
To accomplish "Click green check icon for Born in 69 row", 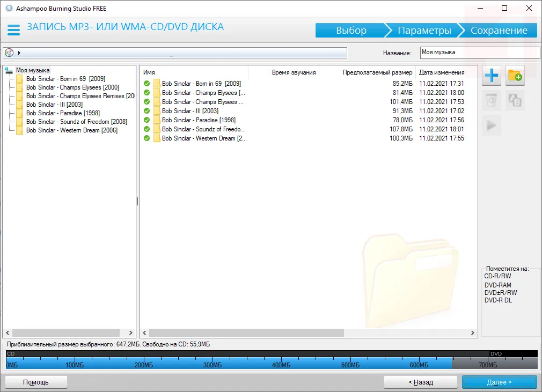I will coord(147,84).
